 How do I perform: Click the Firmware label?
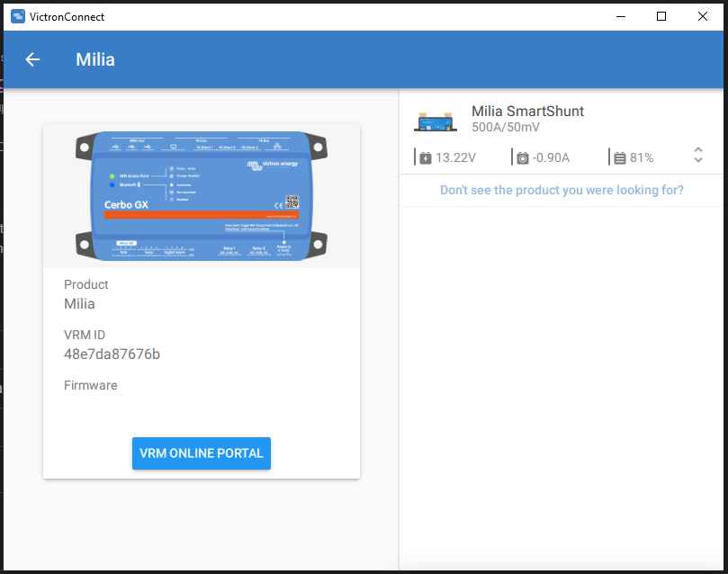[91, 385]
